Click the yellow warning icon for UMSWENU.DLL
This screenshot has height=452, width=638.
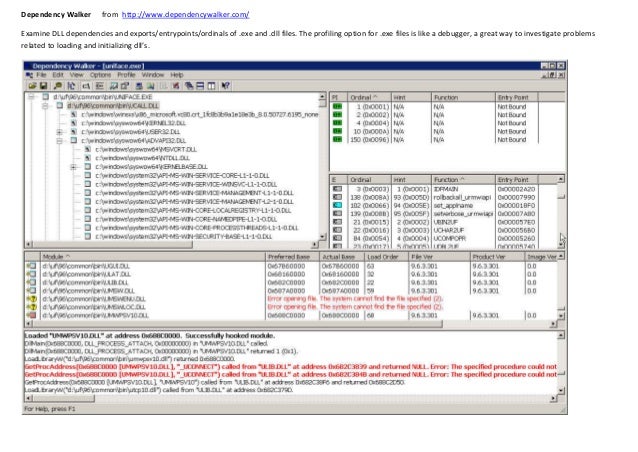[31, 299]
